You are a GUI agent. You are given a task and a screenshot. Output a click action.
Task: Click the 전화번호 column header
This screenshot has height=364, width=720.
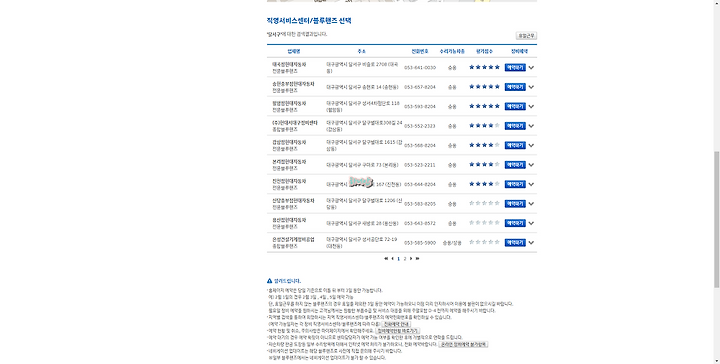pos(420,51)
